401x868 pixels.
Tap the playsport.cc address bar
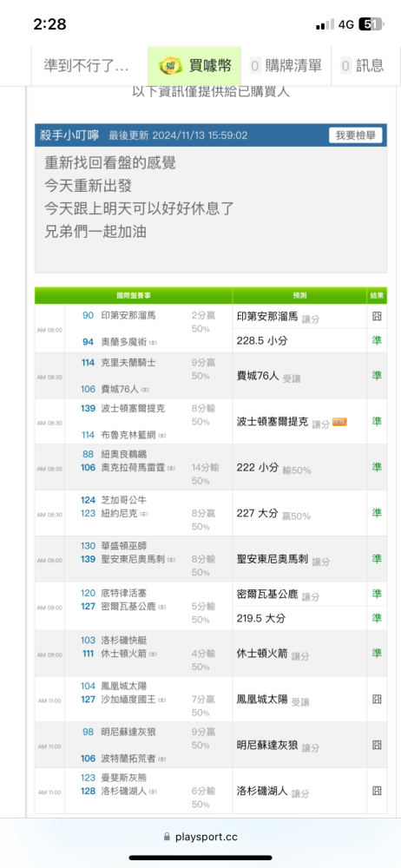200,837
